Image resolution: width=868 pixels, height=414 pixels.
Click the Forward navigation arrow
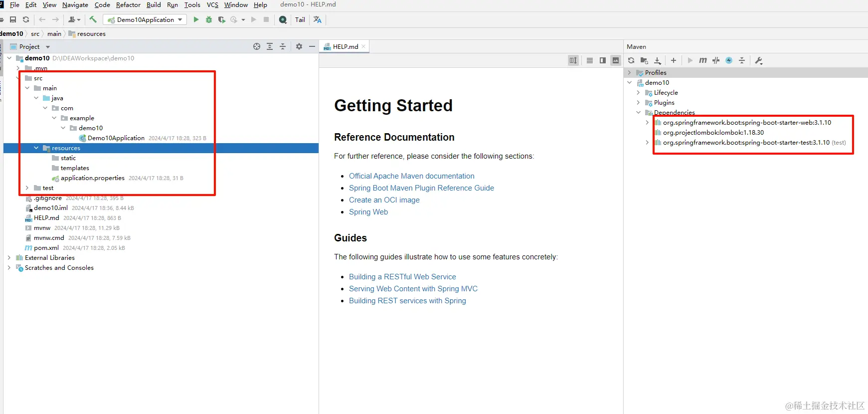tap(55, 19)
